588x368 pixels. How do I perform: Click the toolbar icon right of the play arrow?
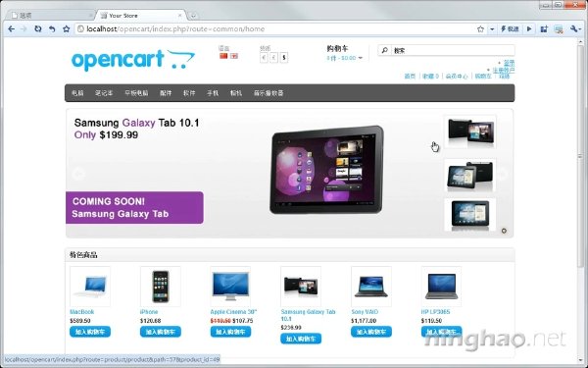coord(544,28)
